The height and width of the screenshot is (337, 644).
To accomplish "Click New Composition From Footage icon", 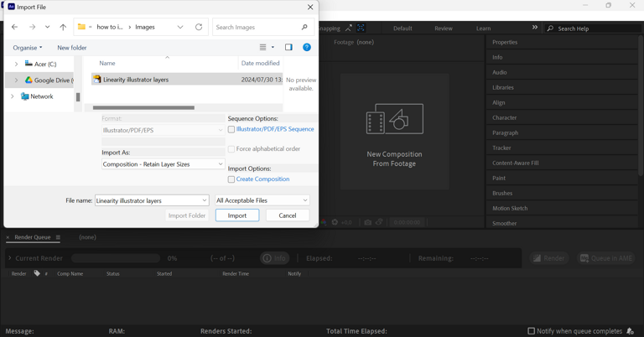I will coord(395,119).
